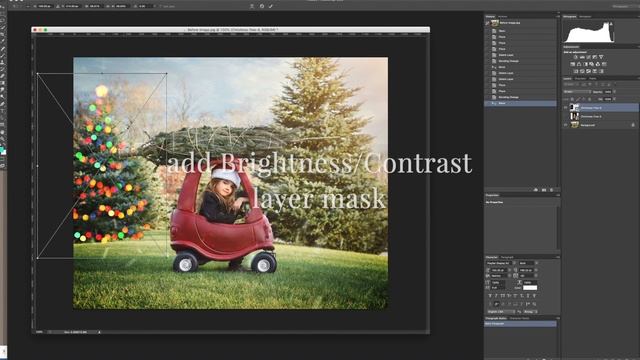640x360 pixels.
Task: Create new document from current state
Action: 536,190
